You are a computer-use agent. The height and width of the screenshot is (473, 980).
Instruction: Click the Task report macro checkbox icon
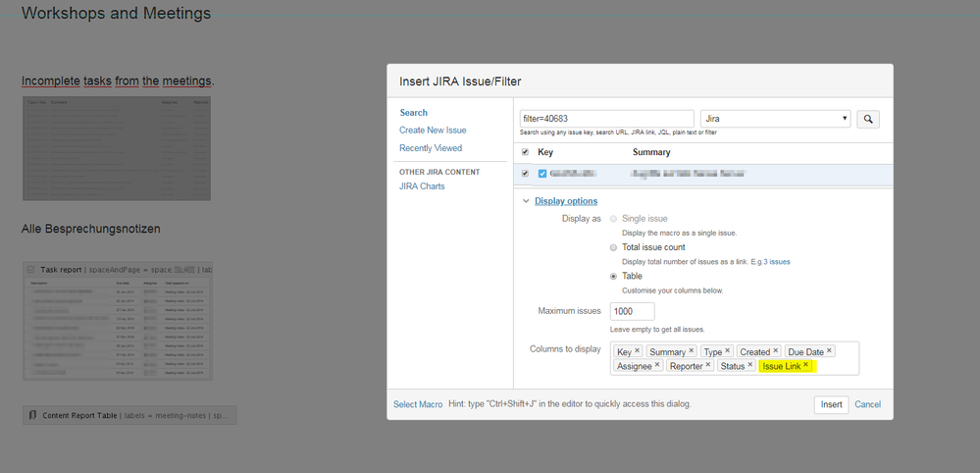coord(31,269)
